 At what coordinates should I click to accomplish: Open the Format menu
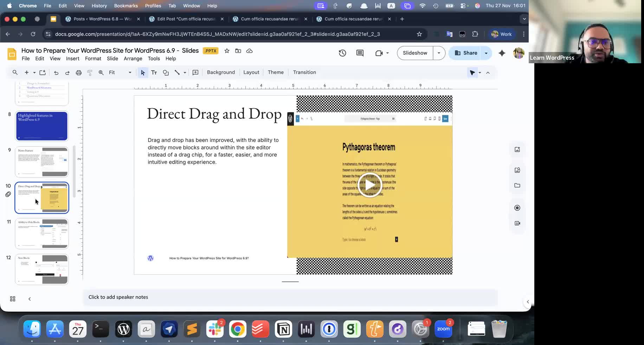point(93,59)
